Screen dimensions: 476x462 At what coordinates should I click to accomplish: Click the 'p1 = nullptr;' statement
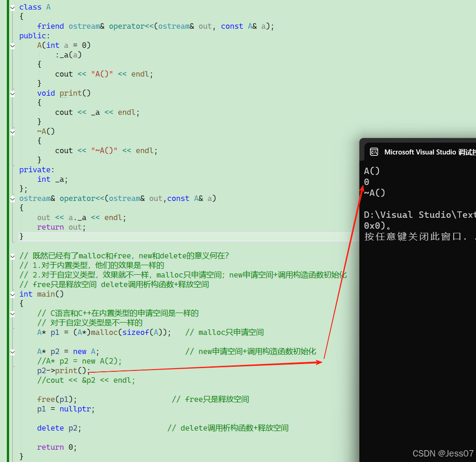click(x=66, y=409)
